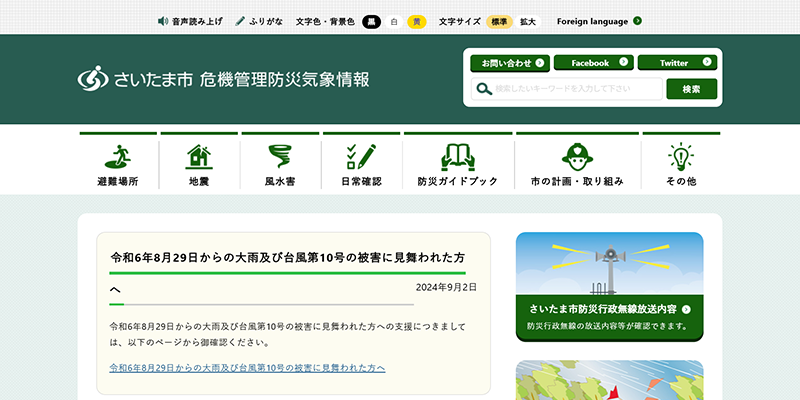
Task: Focus the keyword search input field
Action: pos(567,89)
